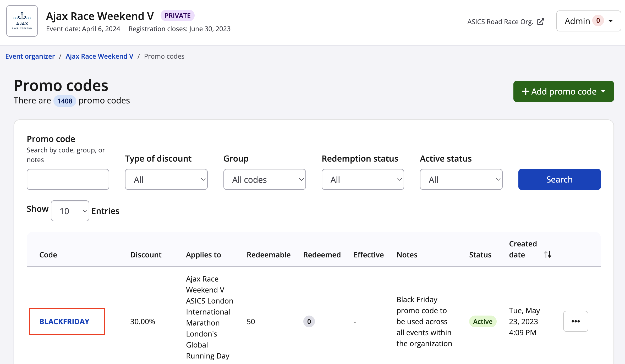Expand the Type of discount dropdown
Image resolution: width=625 pixels, height=364 pixels.
pyautogui.click(x=166, y=179)
